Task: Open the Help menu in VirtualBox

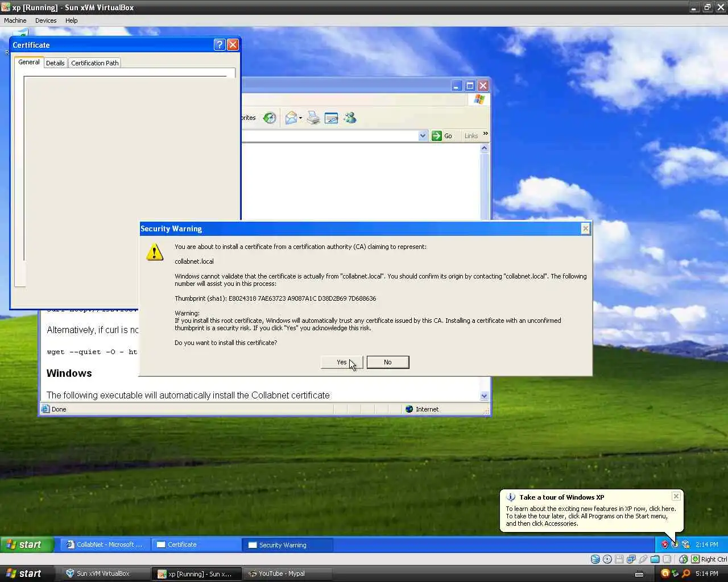Action: [x=71, y=20]
